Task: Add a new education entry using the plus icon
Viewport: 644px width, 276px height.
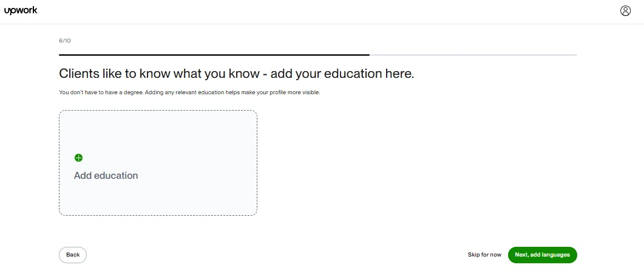Action: (x=78, y=158)
